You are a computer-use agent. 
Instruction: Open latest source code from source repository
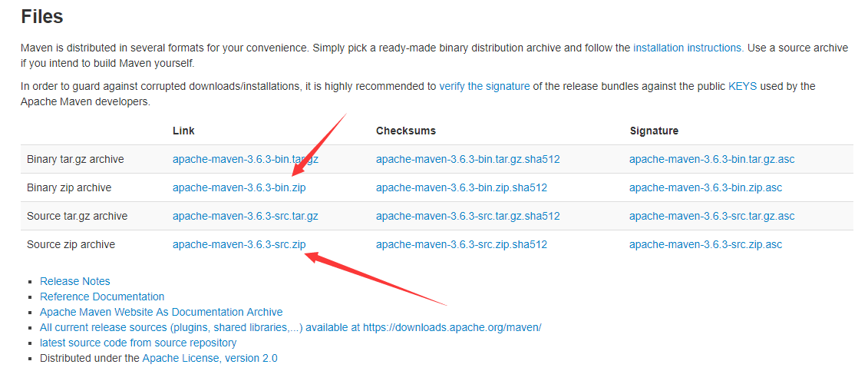click(138, 343)
